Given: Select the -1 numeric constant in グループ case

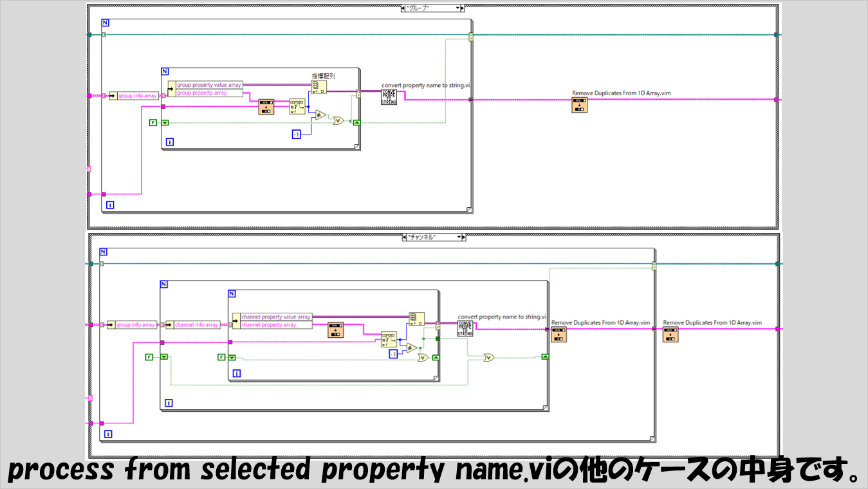Looking at the screenshot, I should tap(297, 134).
